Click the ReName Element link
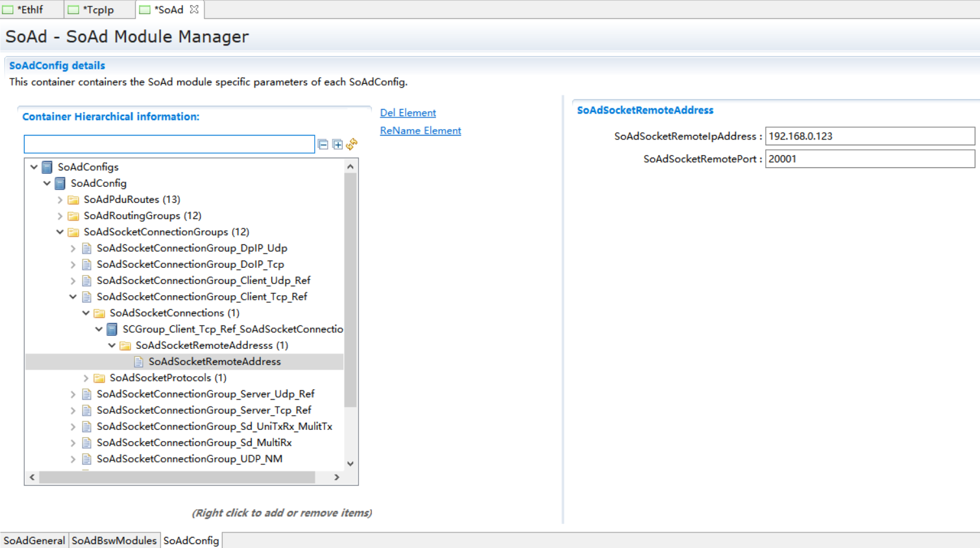This screenshot has width=980, height=548. (420, 130)
